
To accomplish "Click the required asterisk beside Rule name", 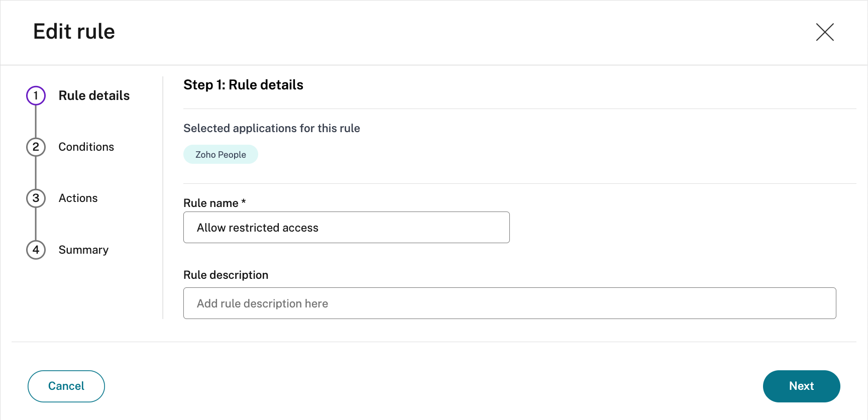I will (x=244, y=201).
